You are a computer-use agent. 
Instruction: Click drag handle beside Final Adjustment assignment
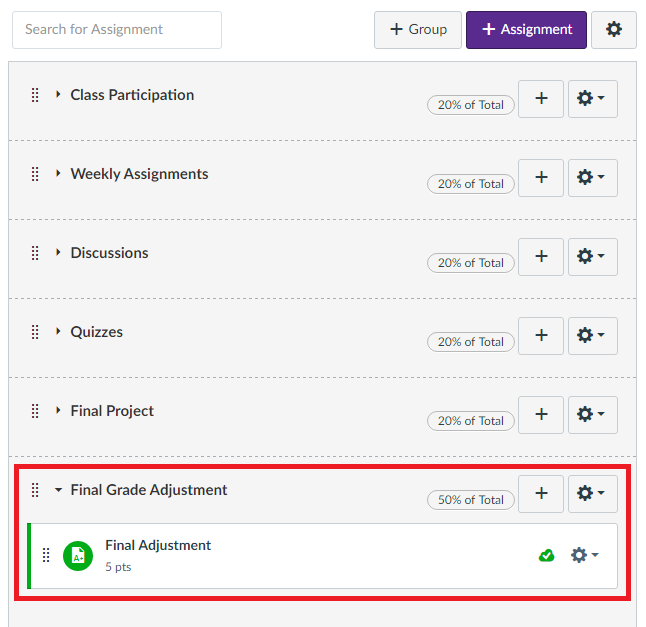(46, 555)
